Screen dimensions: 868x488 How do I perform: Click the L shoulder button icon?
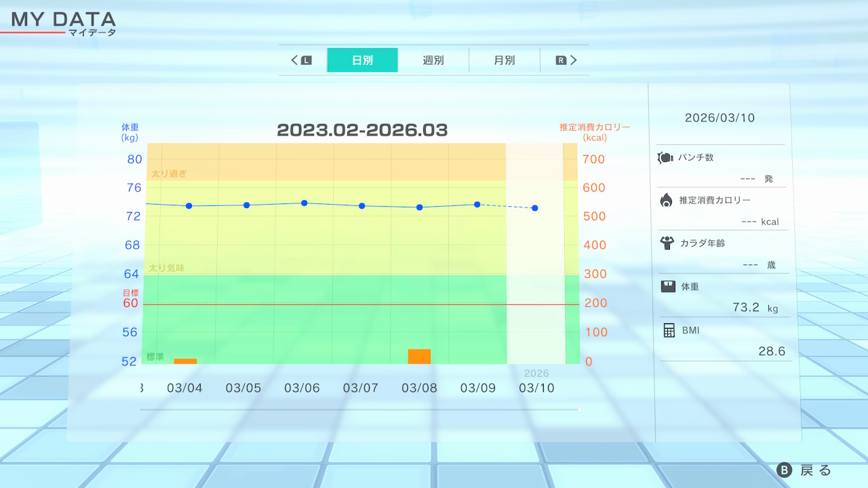[x=306, y=60]
